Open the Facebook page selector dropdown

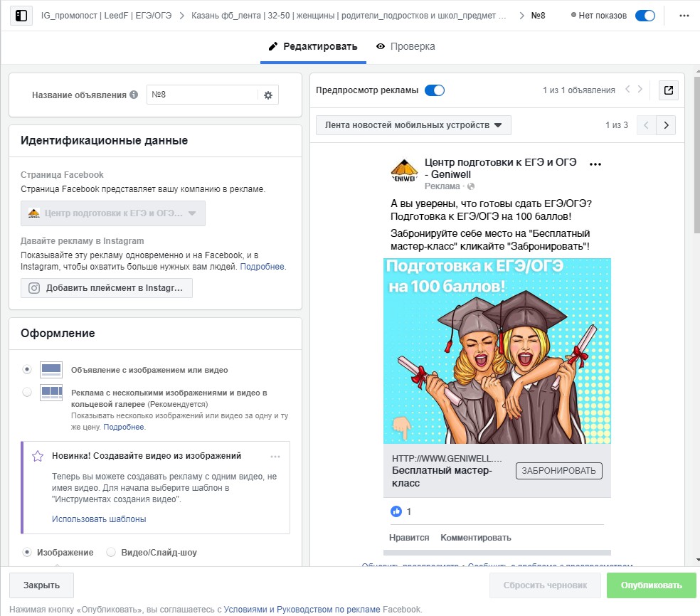112,213
